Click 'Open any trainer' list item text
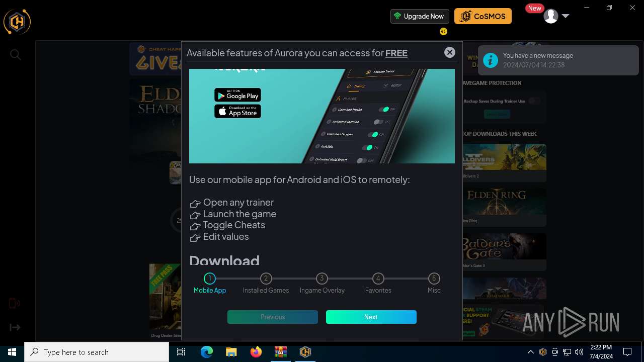 coord(238,202)
